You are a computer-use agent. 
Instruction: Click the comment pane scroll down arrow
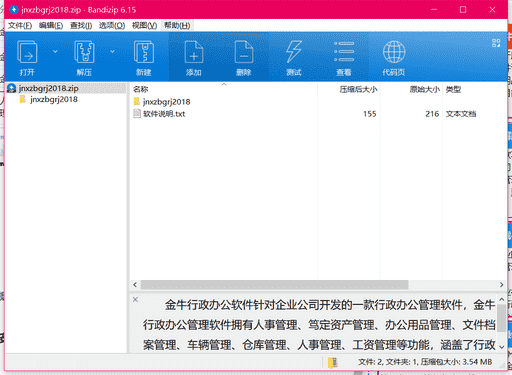pos(501,347)
